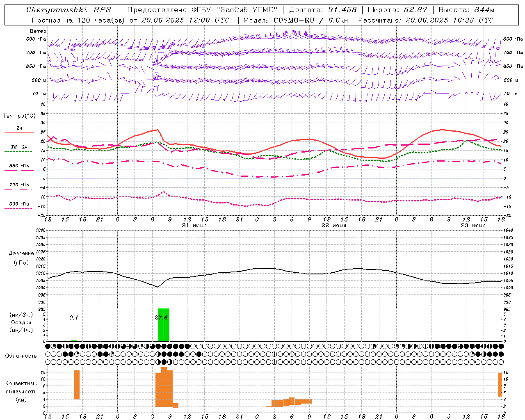Click the '27.6' precipitation value

pos(161,317)
